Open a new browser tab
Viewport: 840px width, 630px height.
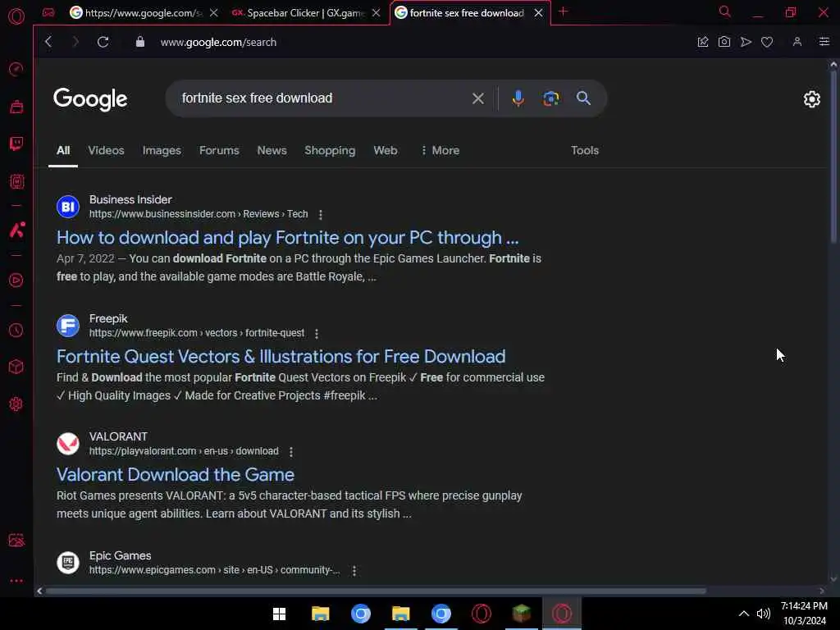(x=563, y=11)
